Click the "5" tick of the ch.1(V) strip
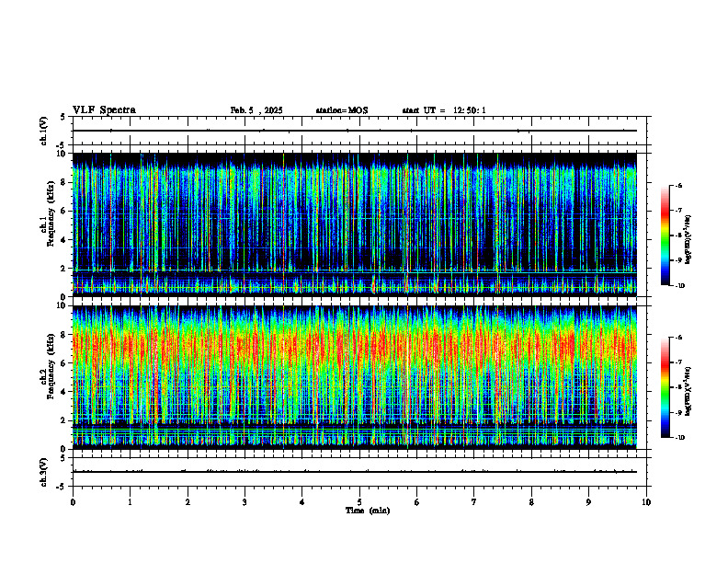Screen dimensions: 728x563 (63, 117)
